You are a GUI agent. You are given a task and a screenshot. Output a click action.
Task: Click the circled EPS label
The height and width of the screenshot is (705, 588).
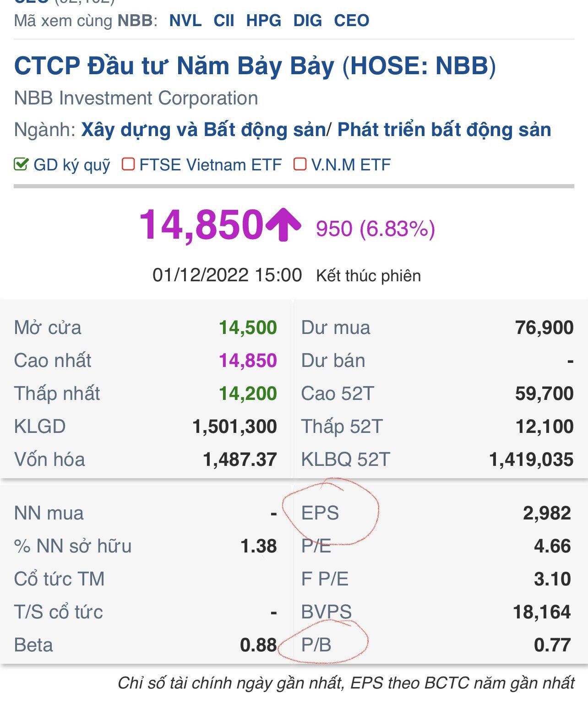pos(320,513)
